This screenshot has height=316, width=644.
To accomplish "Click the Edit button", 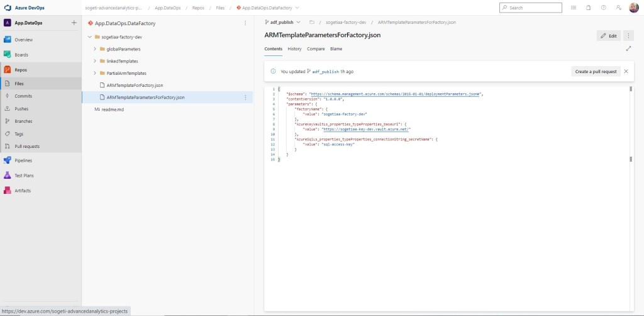I will [x=608, y=36].
